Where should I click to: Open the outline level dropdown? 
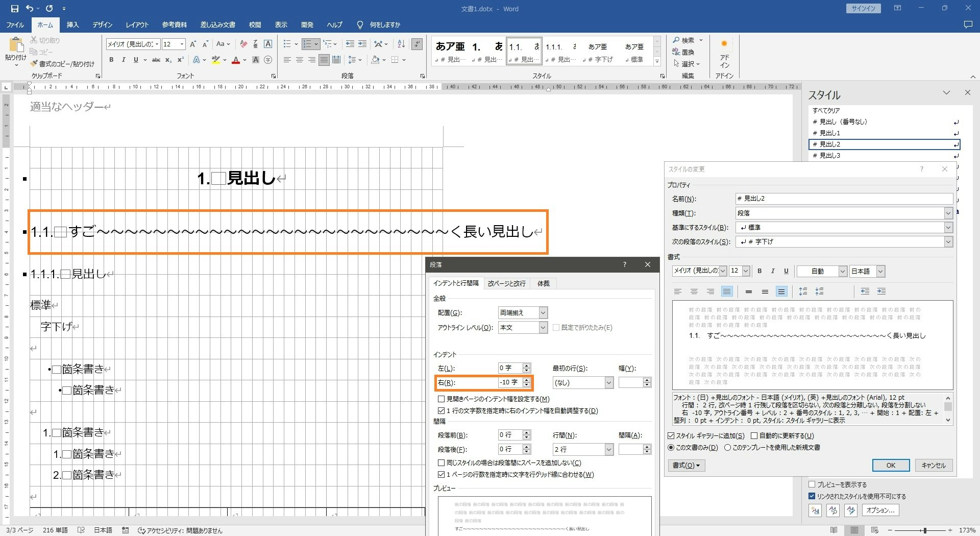point(543,328)
